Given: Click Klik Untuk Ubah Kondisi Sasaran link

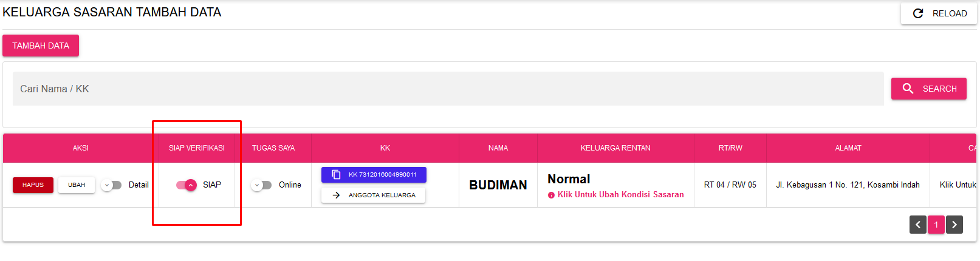Looking at the screenshot, I should [x=620, y=195].
